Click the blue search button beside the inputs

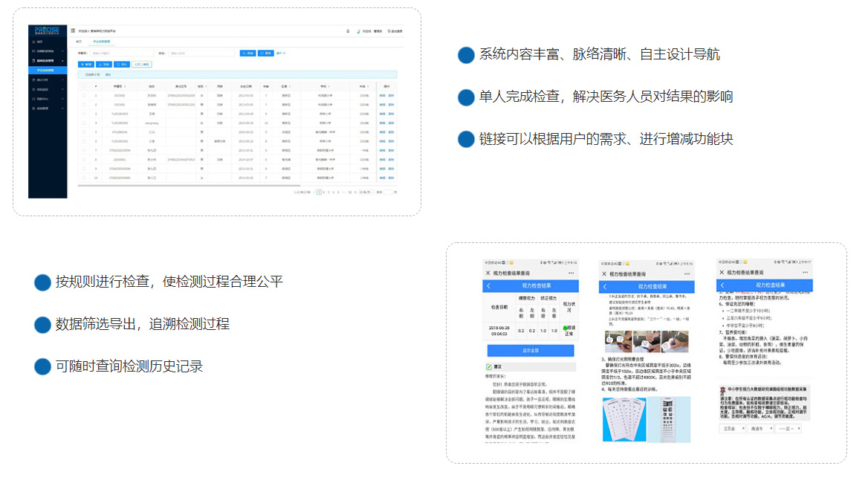247,54
